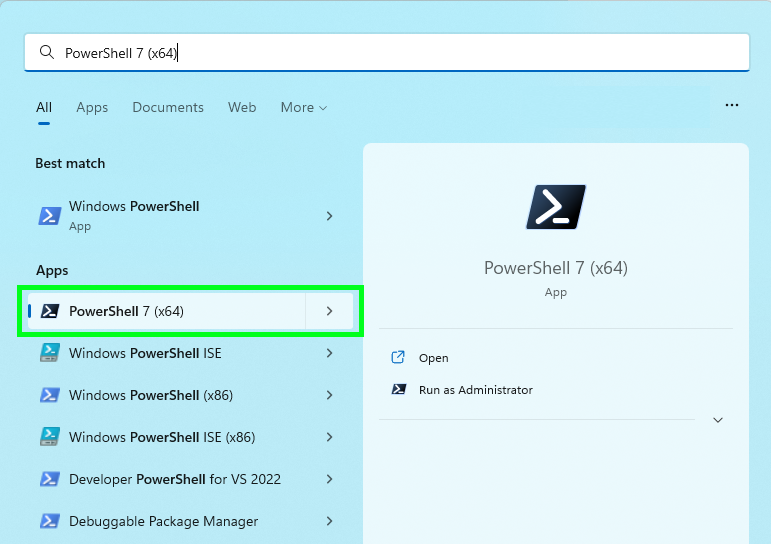This screenshot has height=544, width=771.
Task: Select the Windows PowerShell (x86) result
Action: [190, 395]
